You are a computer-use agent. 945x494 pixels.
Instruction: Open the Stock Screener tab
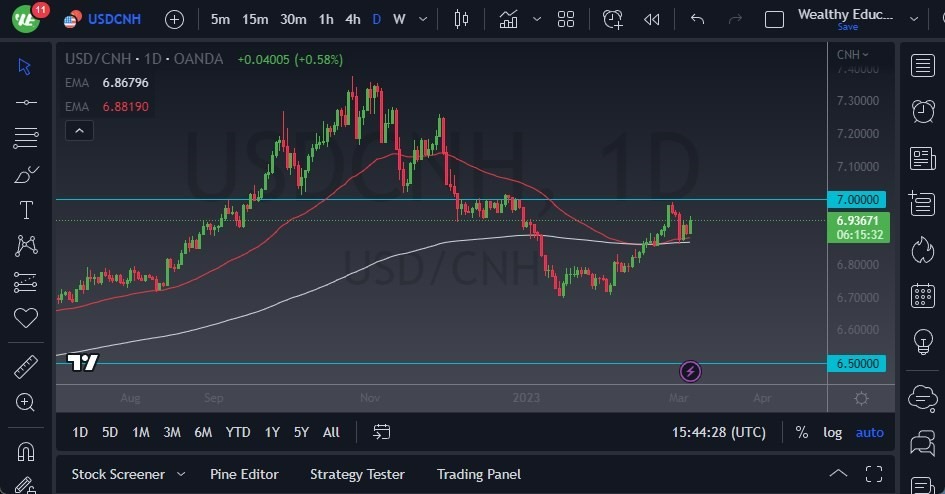pyautogui.click(x=118, y=474)
